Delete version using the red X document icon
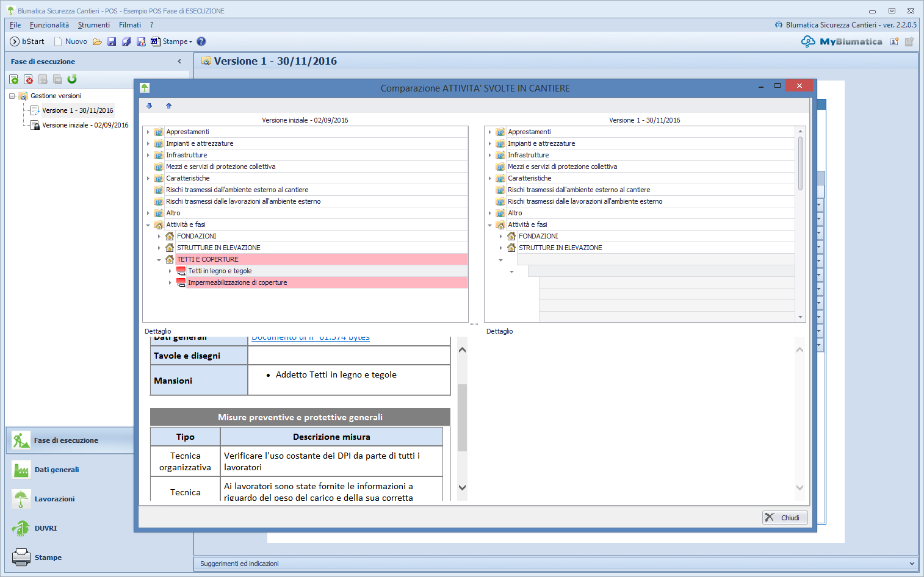The image size is (924, 577). tap(28, 79)
